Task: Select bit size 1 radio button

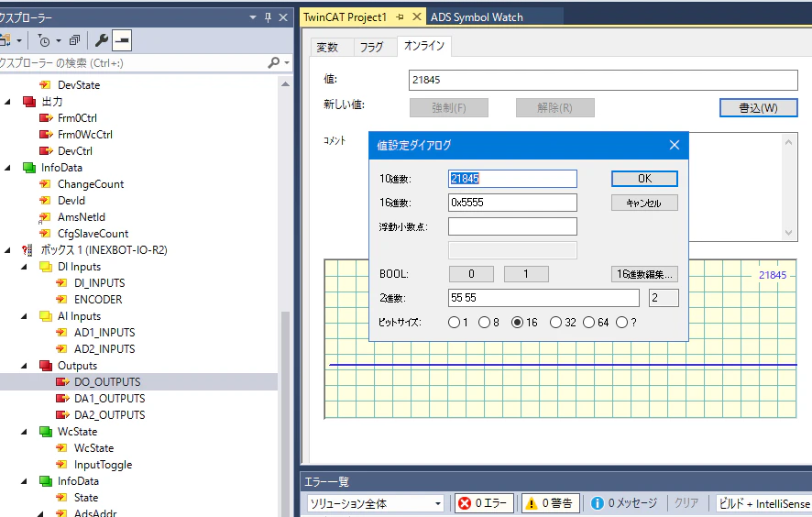Action: [455, 323]
